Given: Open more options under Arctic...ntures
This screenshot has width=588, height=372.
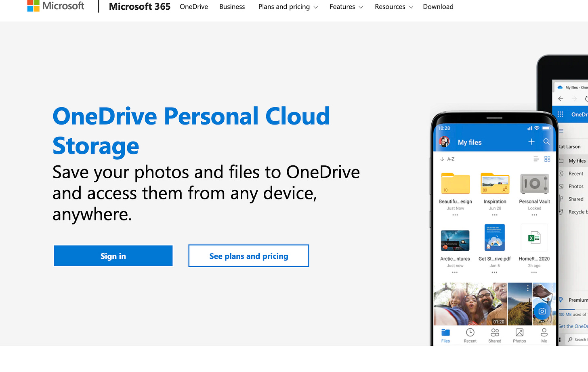Looking at the screenshot, I should click(x=455, y=273).
